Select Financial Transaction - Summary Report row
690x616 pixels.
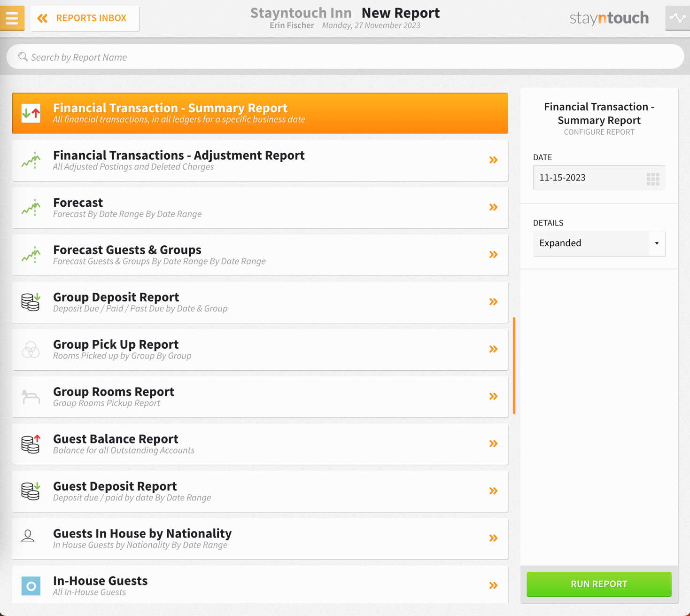click(260, 113)
